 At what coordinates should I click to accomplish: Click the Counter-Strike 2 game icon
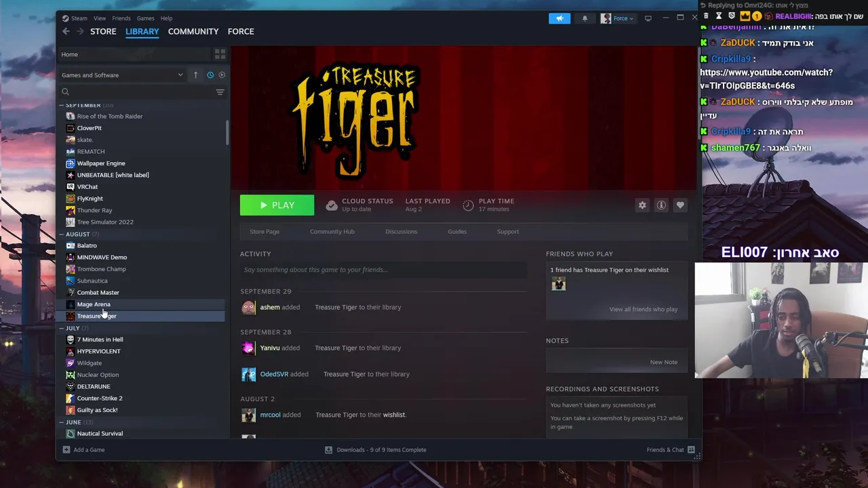[70, 398]
